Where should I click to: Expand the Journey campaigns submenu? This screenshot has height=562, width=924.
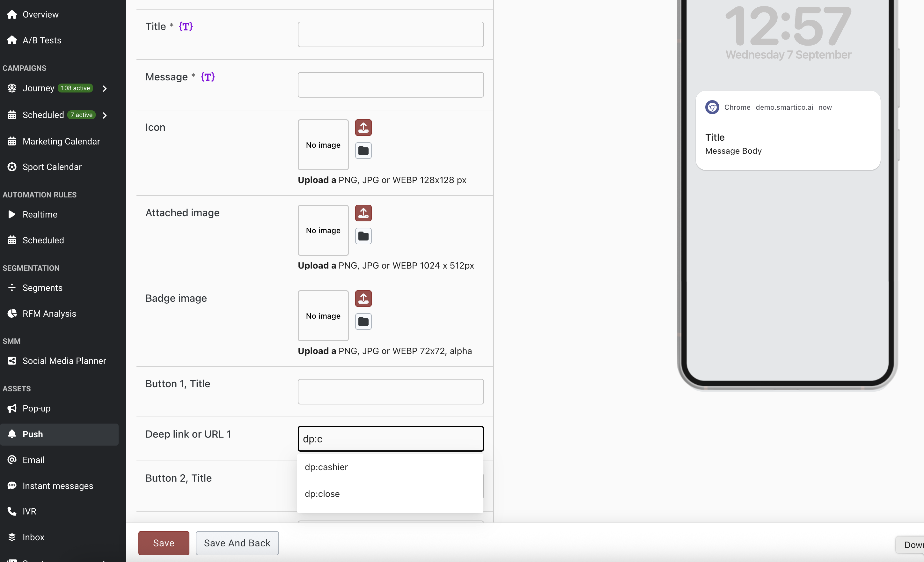pos(105,89)
